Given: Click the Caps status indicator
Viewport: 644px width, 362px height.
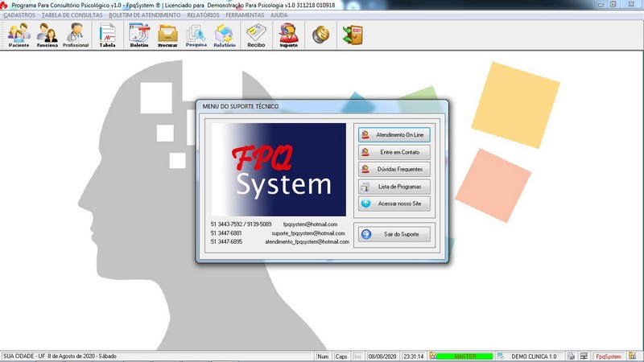Looking at the screenshot, I should click(341, 356).
